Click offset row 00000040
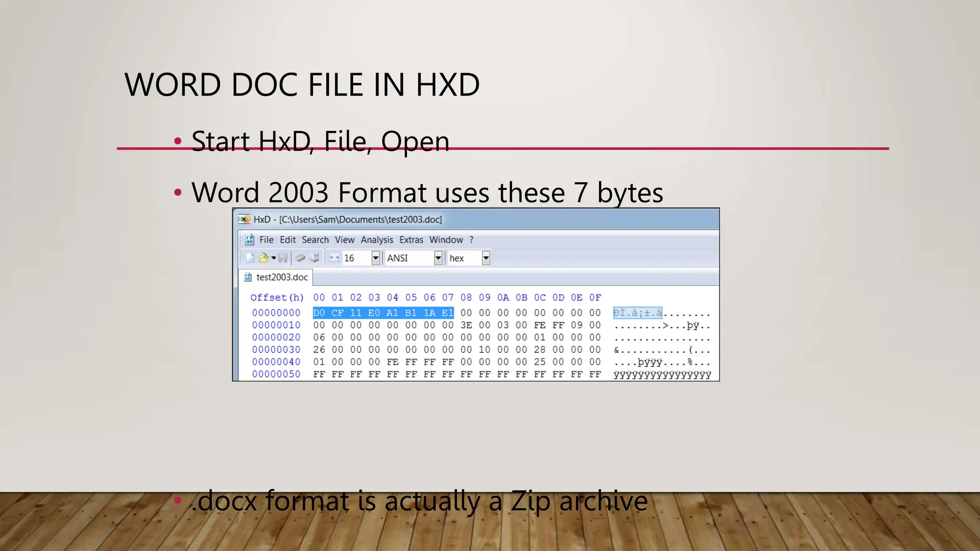This screenshot has height=551, width=980. click(x=276, y=362)
